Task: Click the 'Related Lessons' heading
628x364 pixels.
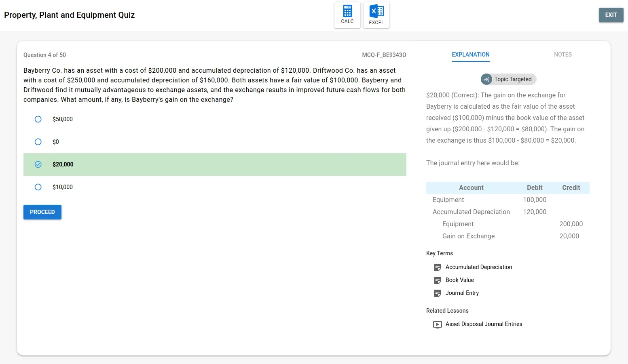Action: point(447,311)
